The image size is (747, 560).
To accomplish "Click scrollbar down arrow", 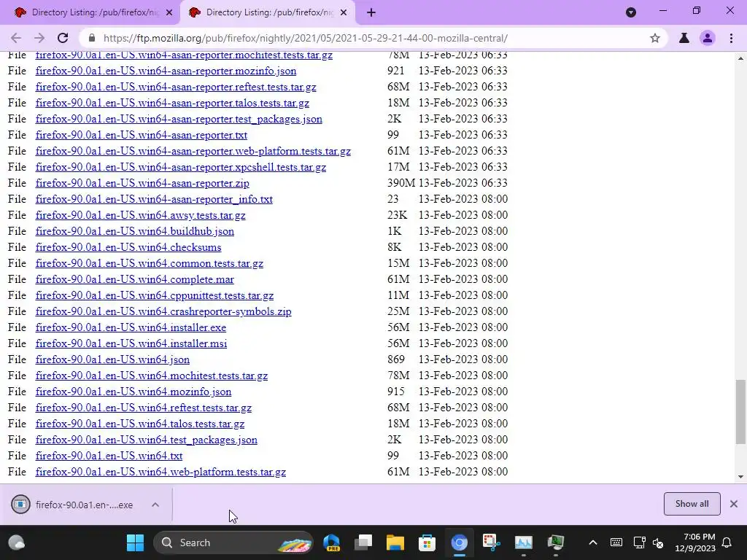I will click(x=740, y=477).
